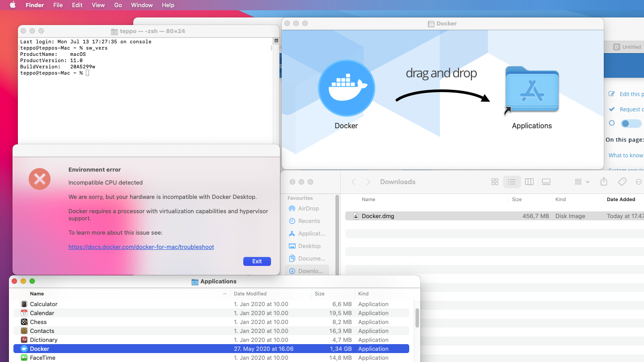Click the Exit button in error dialog
The width and height of the screenshot is (644, 362).
pyautogui.click(x=257, y=261)
